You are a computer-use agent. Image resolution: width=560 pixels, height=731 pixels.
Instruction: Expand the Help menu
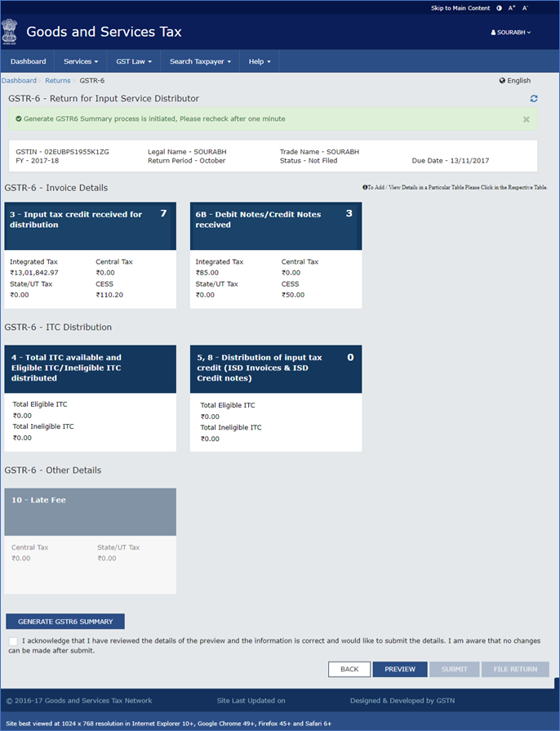[x=259, y=61]
